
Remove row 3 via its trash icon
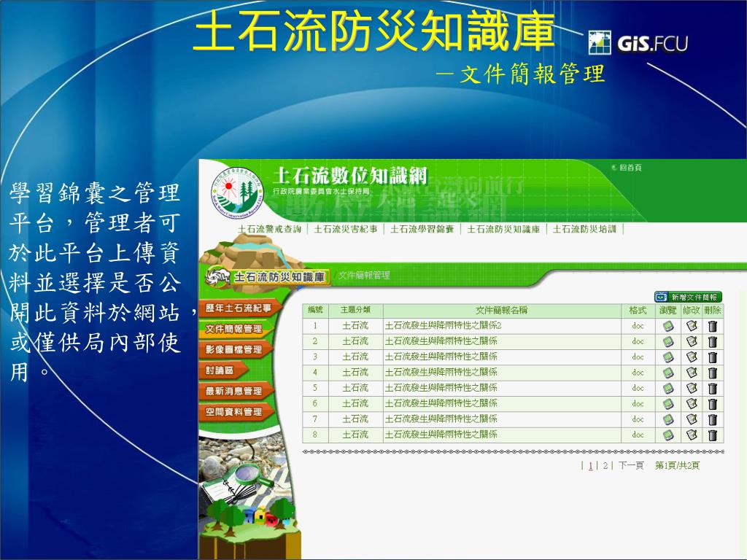tap(712, 357)
